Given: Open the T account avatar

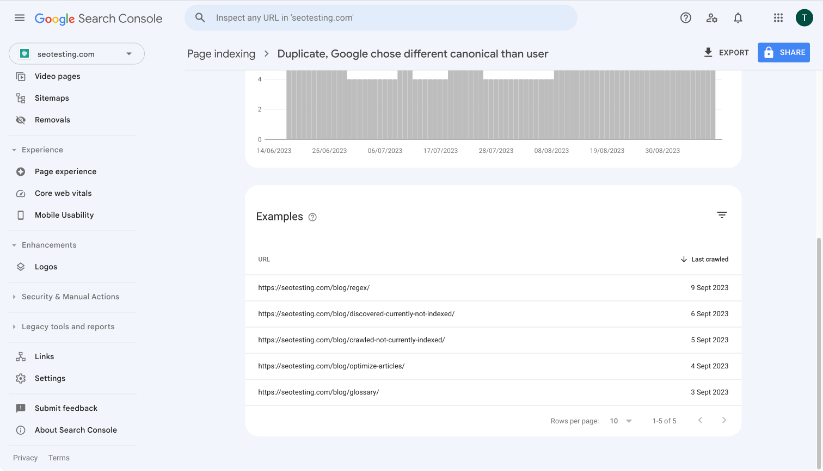Looking at the screenshot, I should coord(804,18).
